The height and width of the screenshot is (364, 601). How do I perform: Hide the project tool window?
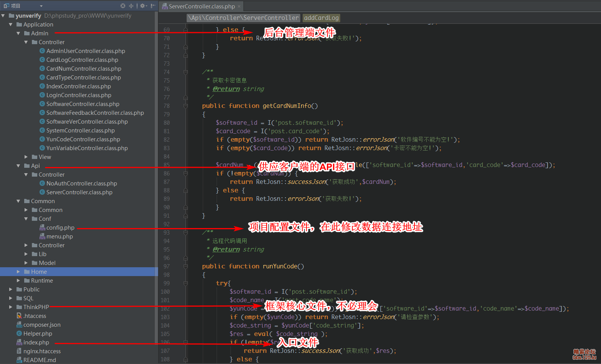(153, 6)
